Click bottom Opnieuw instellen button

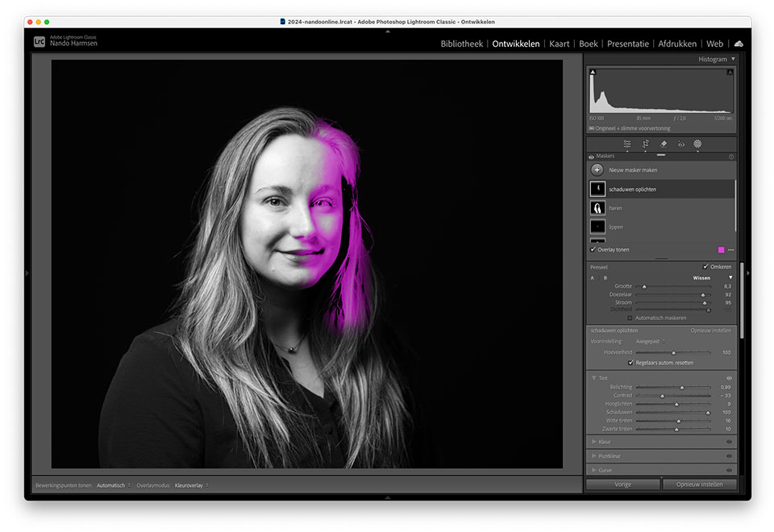click(x=700, y=484)
